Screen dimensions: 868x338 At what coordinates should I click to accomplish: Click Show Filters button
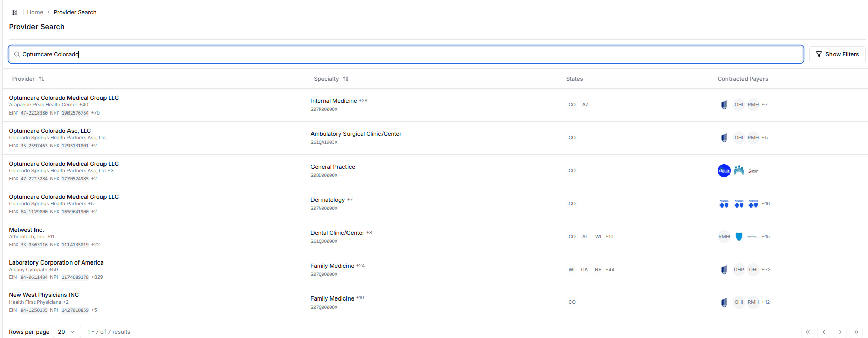(x=837, y=54)
